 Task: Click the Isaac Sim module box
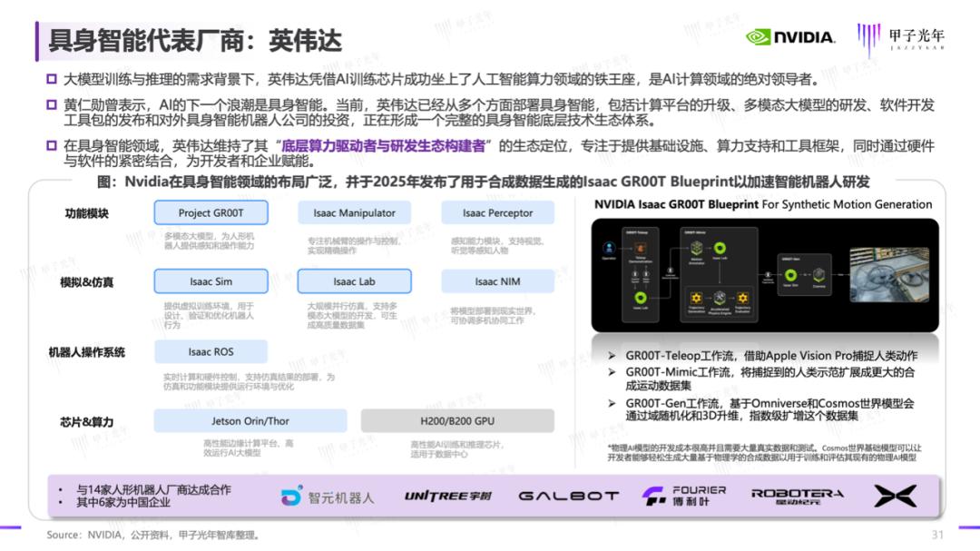tap(211, 281)
